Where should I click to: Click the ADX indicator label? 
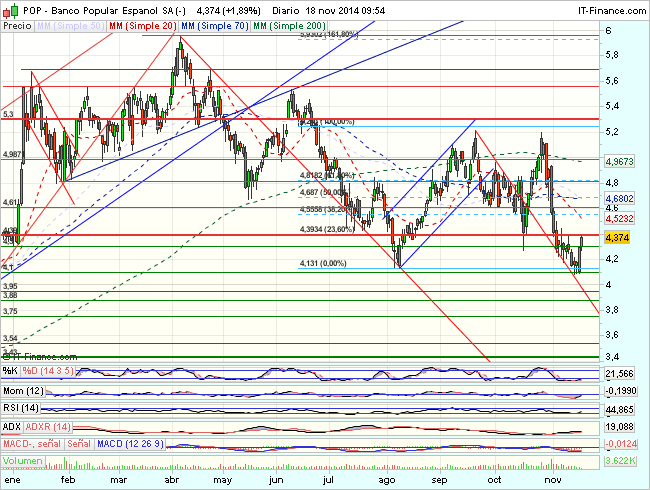click(x=13, y=425)
